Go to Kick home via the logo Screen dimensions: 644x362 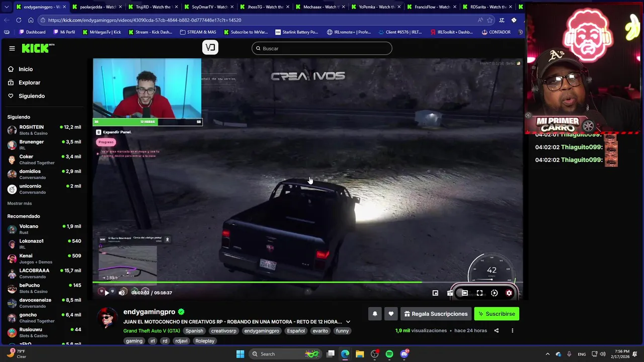pos(38,48)
